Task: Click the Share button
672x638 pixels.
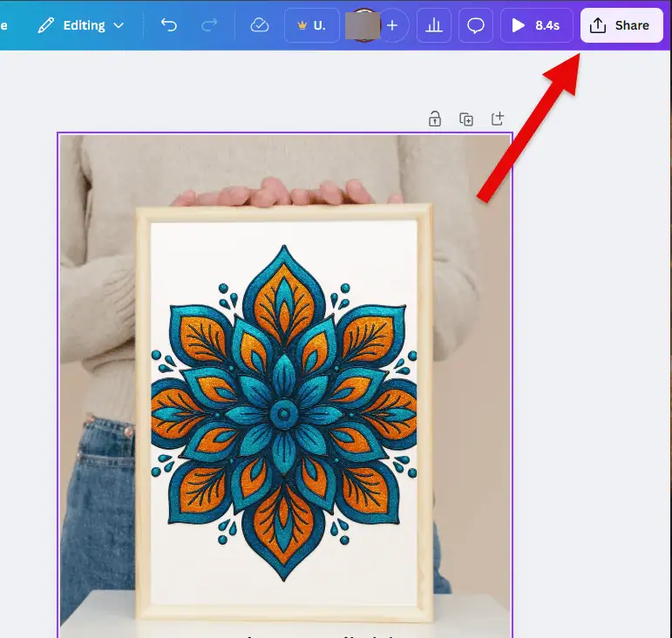Action: [621, 25]
